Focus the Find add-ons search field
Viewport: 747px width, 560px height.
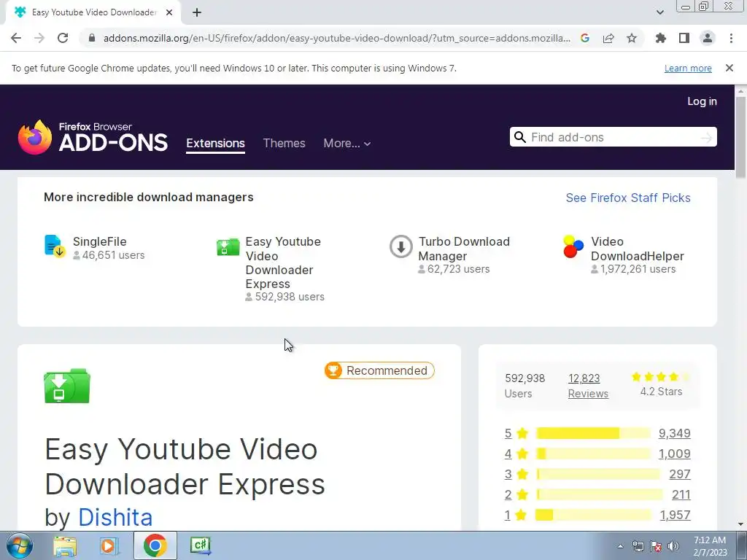point(613,137)
